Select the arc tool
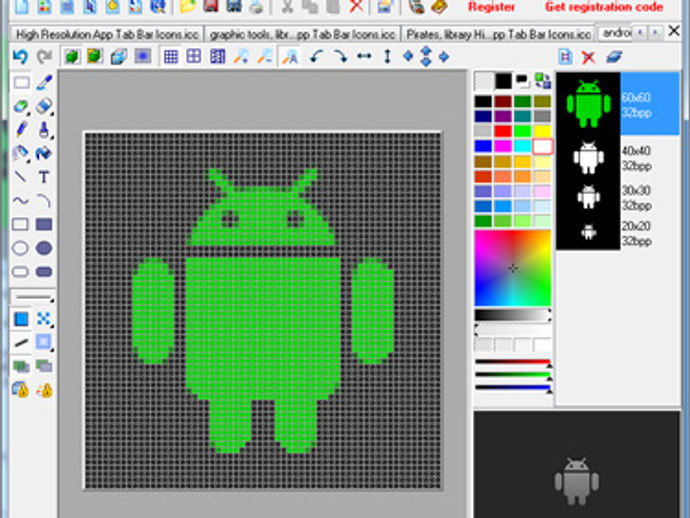 44,201
